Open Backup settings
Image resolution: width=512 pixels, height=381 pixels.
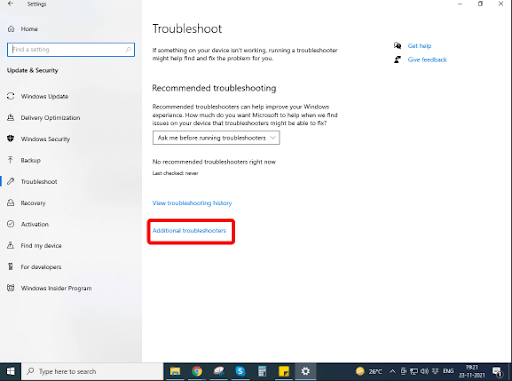click(30, 160)
